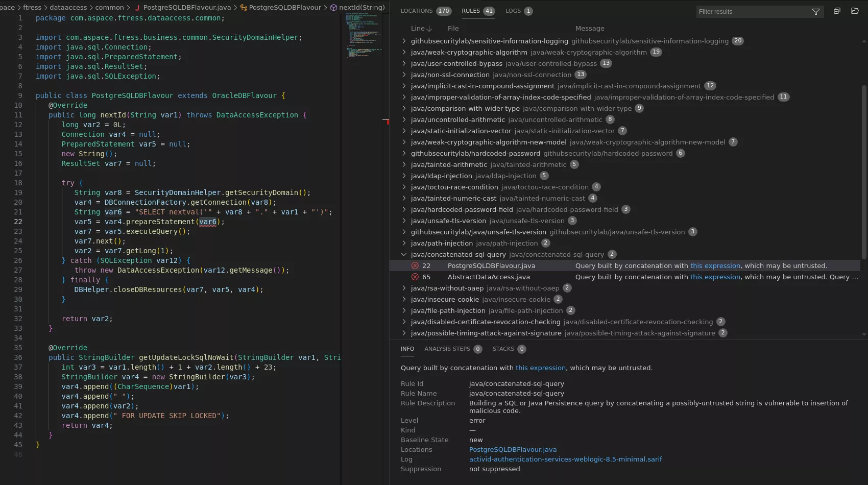
Task: Open the PostgreSQLDBFlavour.java location link
Action: 513,450
